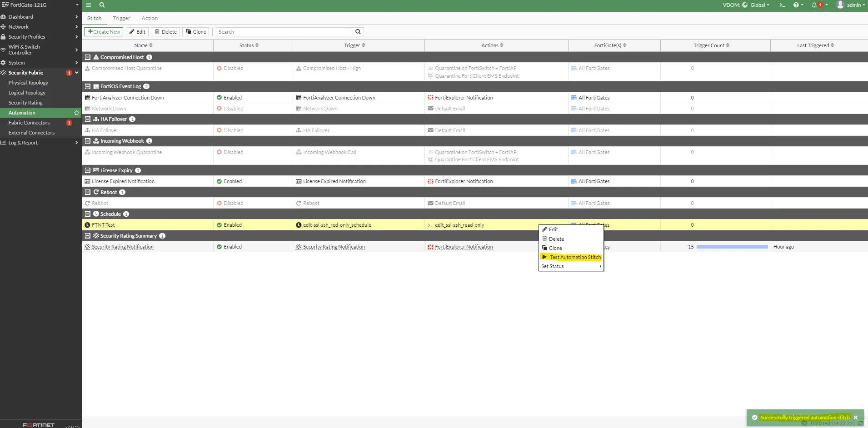Open the VDOM Global dropdown
Screen dimensions: 868x428
click(756, 5)
